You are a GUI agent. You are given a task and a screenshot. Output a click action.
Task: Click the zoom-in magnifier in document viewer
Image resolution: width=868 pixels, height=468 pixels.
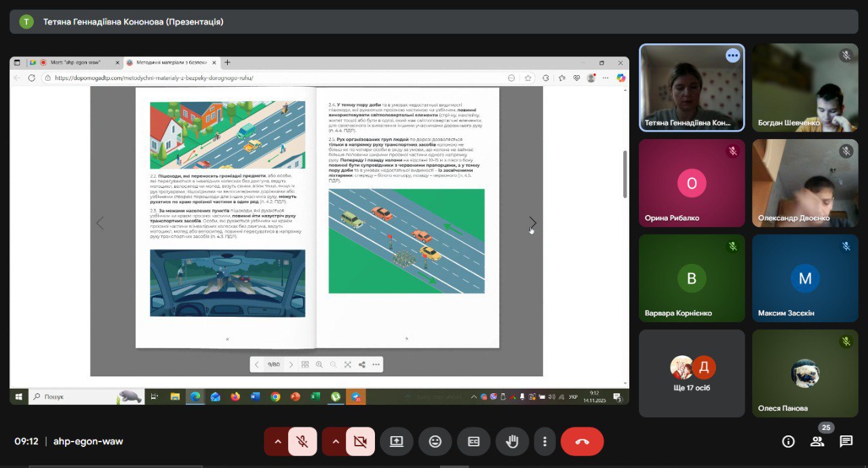coord(319,364)
